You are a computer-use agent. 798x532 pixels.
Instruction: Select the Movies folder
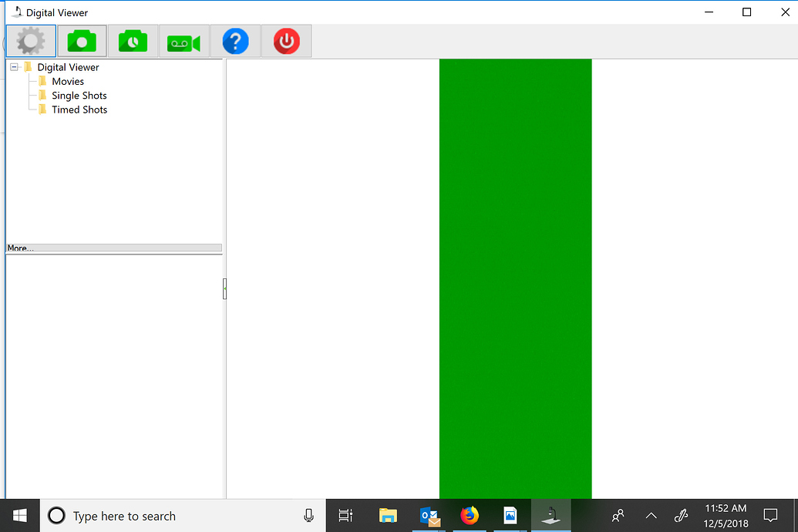(67, 81)
